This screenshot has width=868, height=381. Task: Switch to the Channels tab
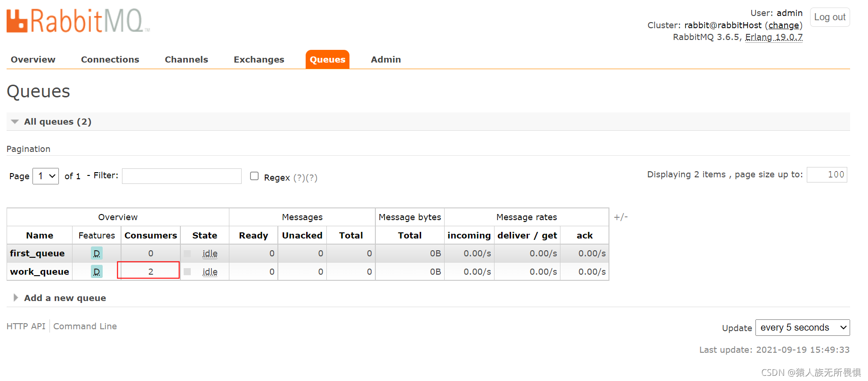coord(187,59)
